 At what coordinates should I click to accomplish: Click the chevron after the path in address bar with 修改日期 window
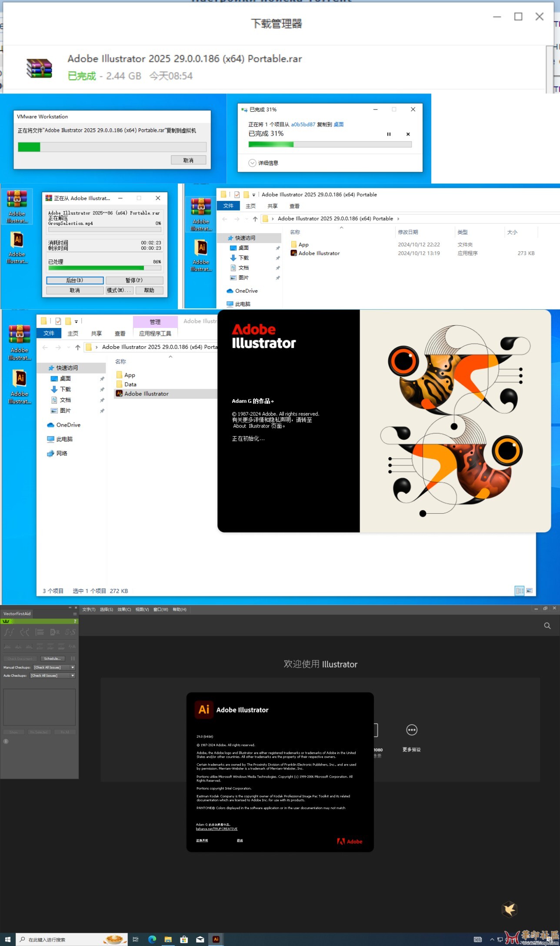(x=398, y=219)
